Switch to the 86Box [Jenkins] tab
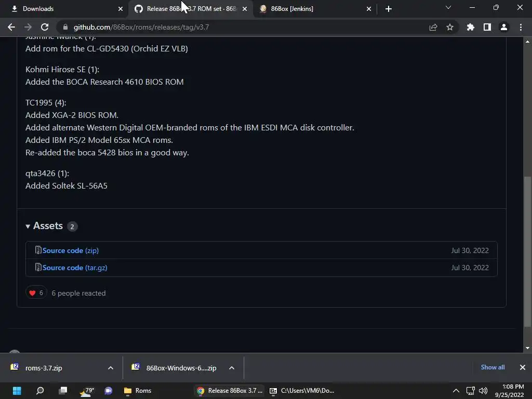 [x=315, y=9]
